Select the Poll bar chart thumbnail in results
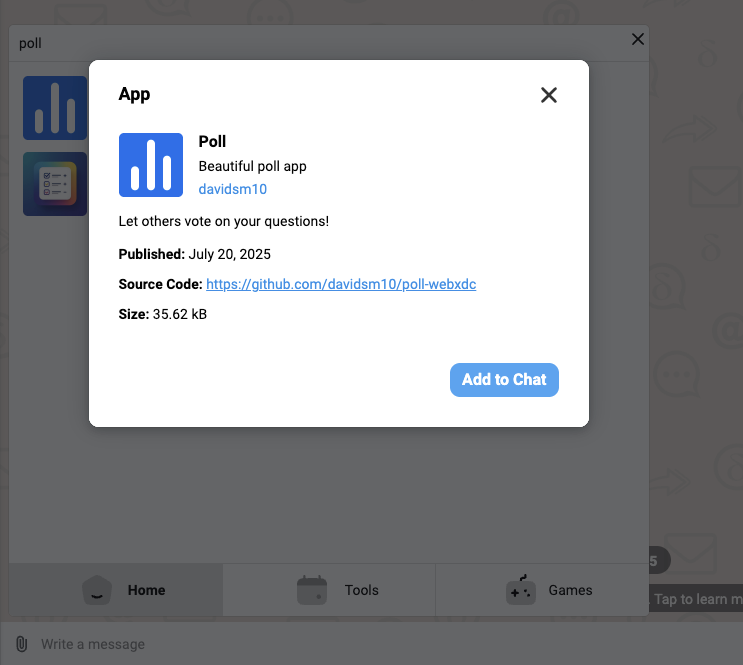The width and height of the screenshot is (743, 665). (x=55, y=108)
